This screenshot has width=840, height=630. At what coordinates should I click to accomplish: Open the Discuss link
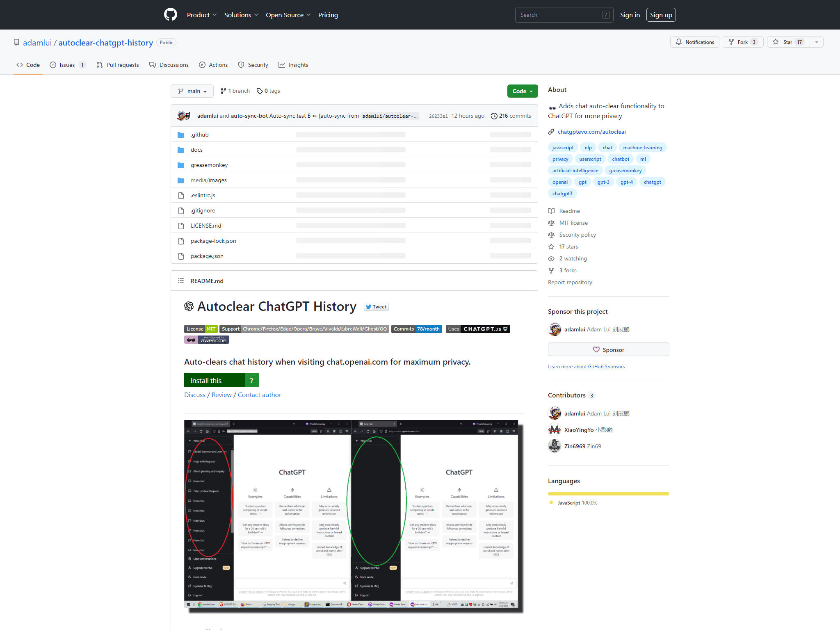[x=195, y=395]
